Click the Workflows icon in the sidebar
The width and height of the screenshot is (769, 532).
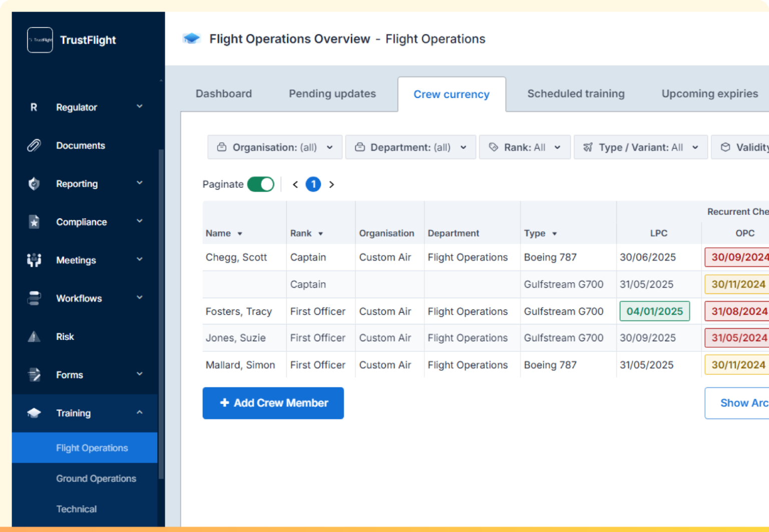(34, 298)
